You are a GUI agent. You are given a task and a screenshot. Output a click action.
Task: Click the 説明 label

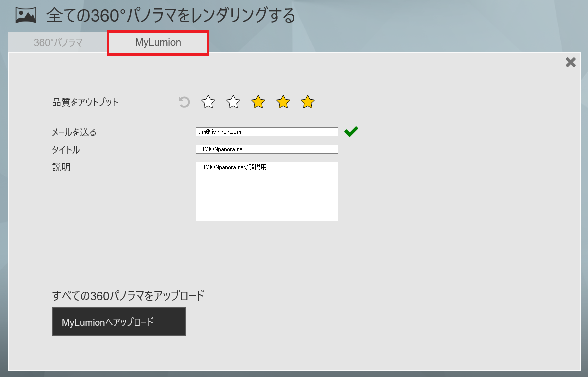coord(61,167)
